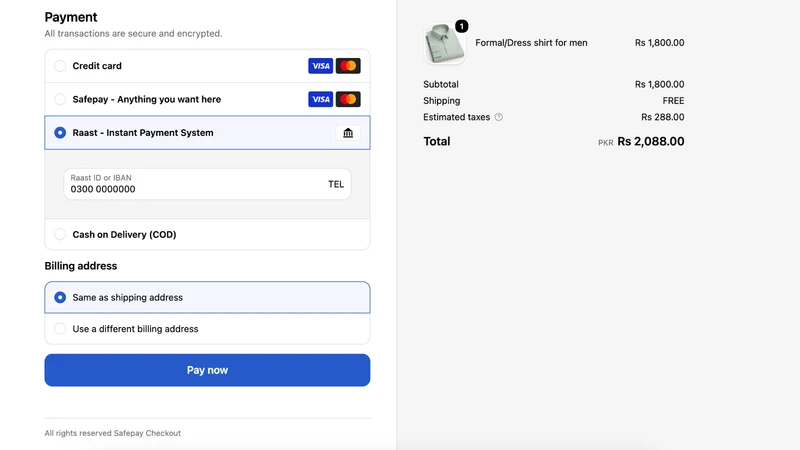This screenshot has height=450, width=800.
Task: Click the shirt product thumbnail
Action: pyautogui.click(x=444, y=44)
